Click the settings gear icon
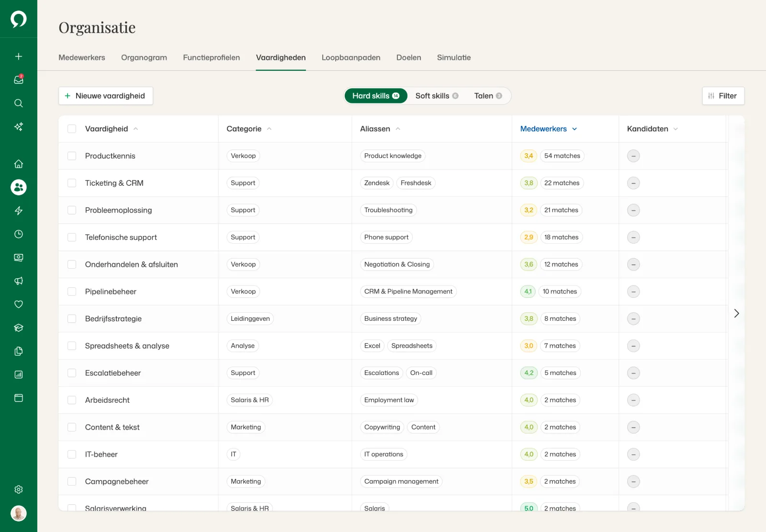This screenshot has height=532, width=766. [19, 489]
